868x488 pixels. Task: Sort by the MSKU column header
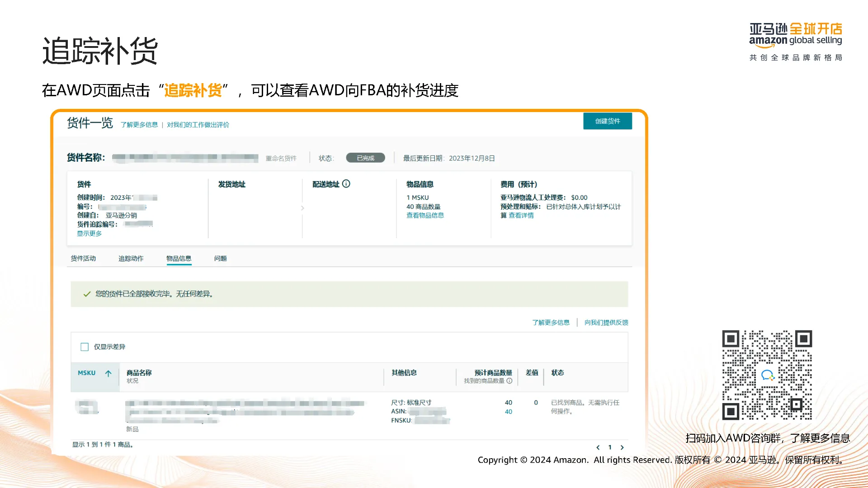click(86, 373)
